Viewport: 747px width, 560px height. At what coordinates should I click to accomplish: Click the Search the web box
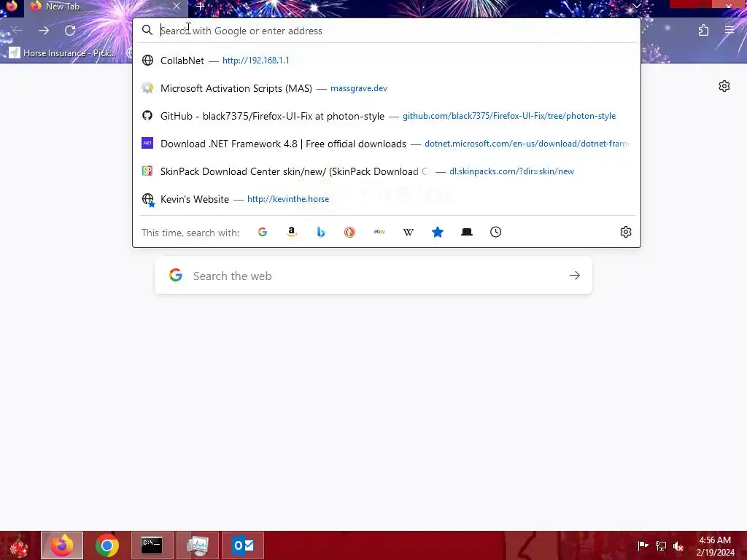[x=373, y=276]
